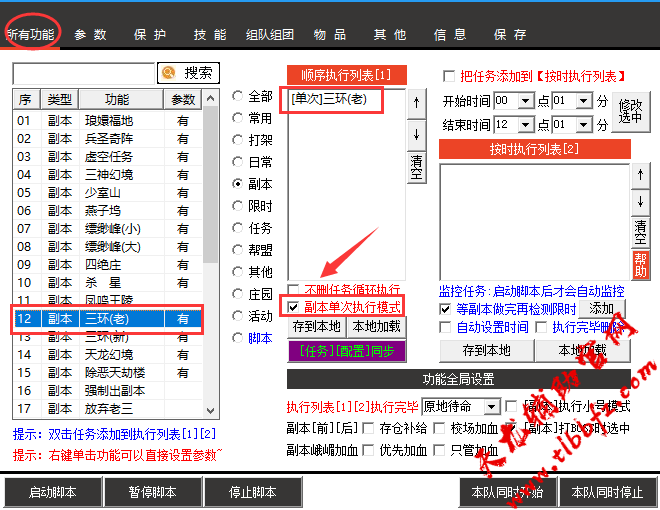
Task: Select the 燕子坞 row
Action: tap(108, 210)
